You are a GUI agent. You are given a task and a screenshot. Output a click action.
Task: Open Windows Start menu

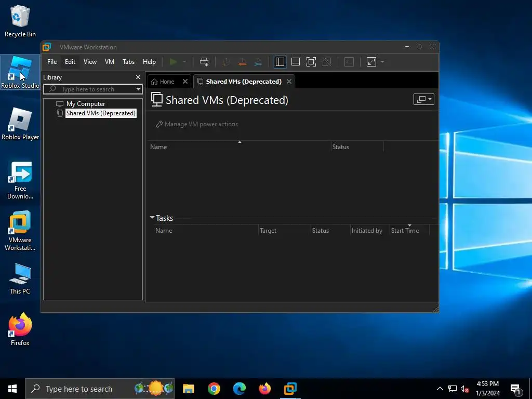tap(12, 389)
